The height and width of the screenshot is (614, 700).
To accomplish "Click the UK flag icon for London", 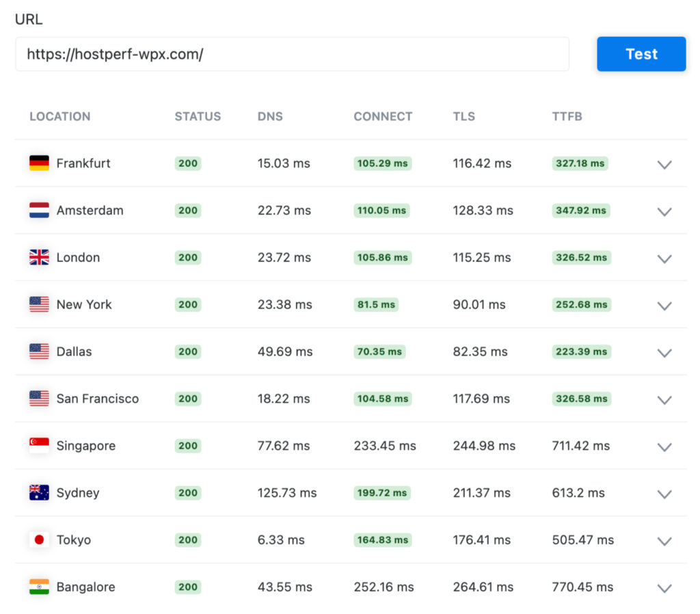I will point(39,257).
